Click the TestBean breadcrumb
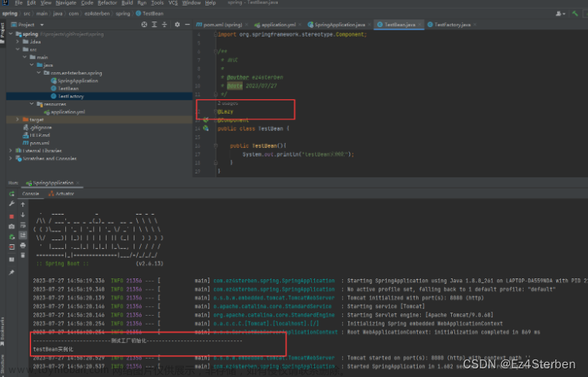The image size is (588, 377). coord(150,14)
